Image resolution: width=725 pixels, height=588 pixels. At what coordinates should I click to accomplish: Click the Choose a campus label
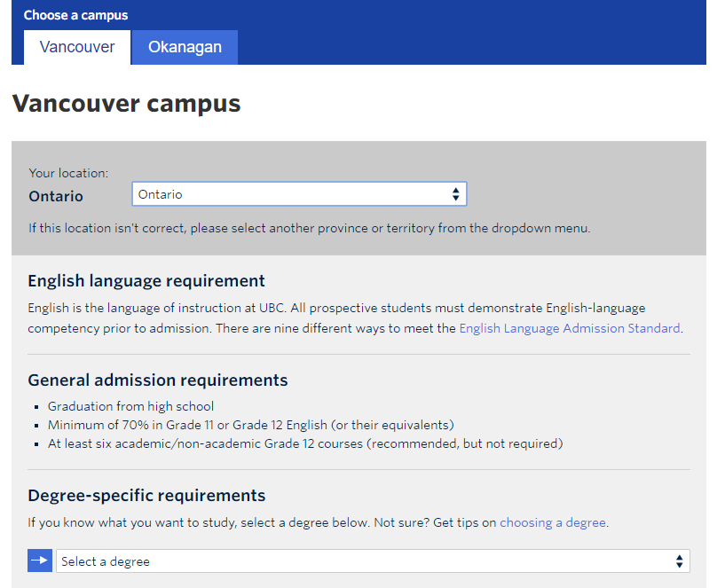click(75, 15)
